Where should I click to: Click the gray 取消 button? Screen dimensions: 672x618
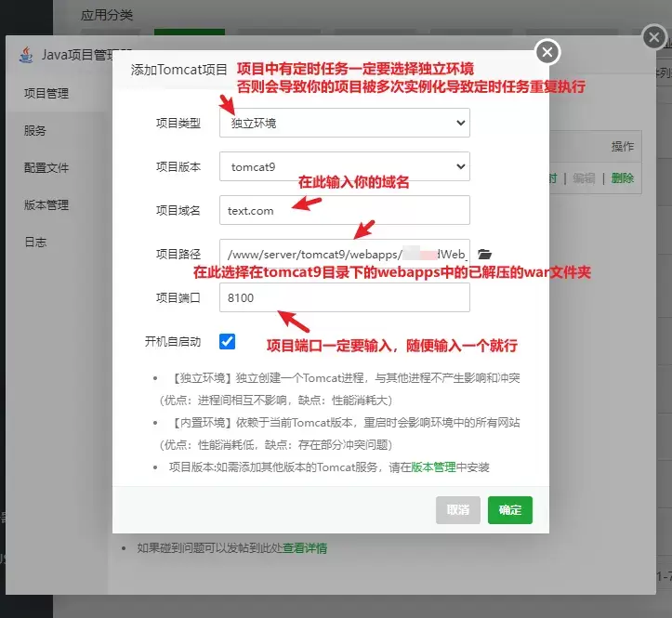coord(458,509)
